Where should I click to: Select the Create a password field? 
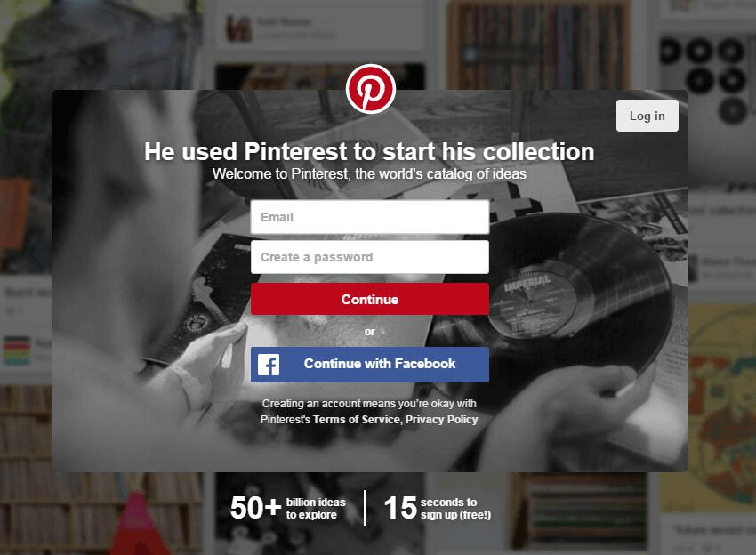pos(370,257)
